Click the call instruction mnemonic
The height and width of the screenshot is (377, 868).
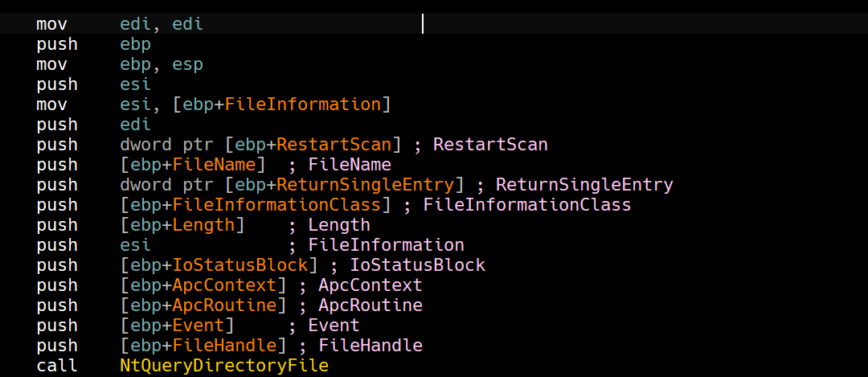[x=57, y=366]
